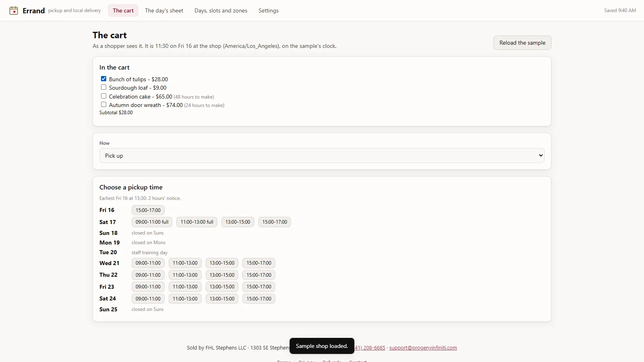Go to Days, slots and zones tab

[x=221, y=10]
